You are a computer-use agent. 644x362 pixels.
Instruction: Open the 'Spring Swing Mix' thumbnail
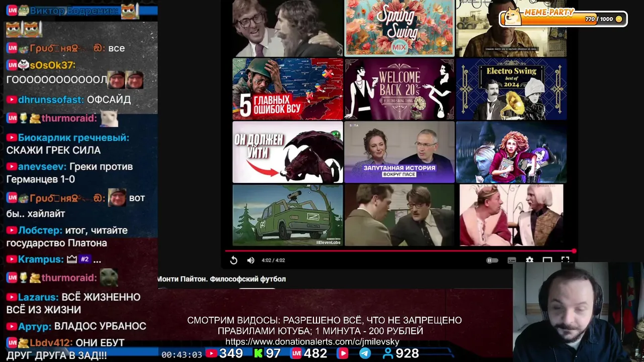tap(399, 28)
